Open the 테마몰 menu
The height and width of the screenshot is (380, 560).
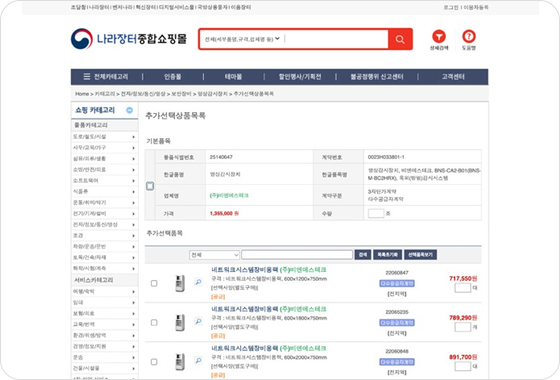[233, 76]
